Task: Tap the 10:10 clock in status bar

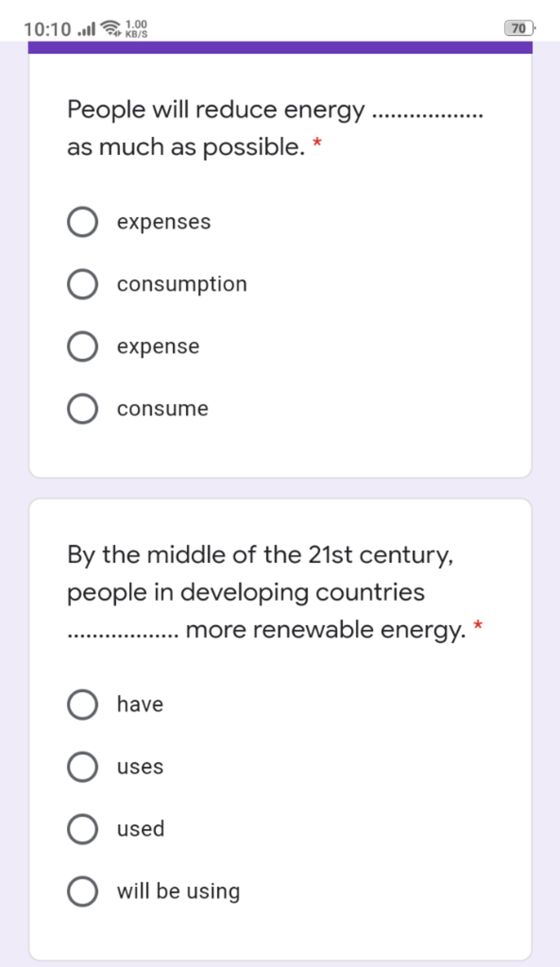Action: (x=48, y=29)
